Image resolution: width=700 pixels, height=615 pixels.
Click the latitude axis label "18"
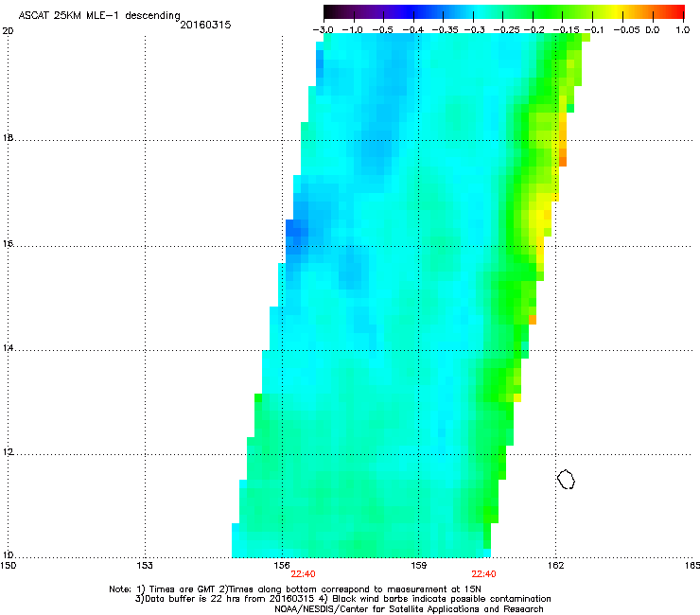pos(8,137)
